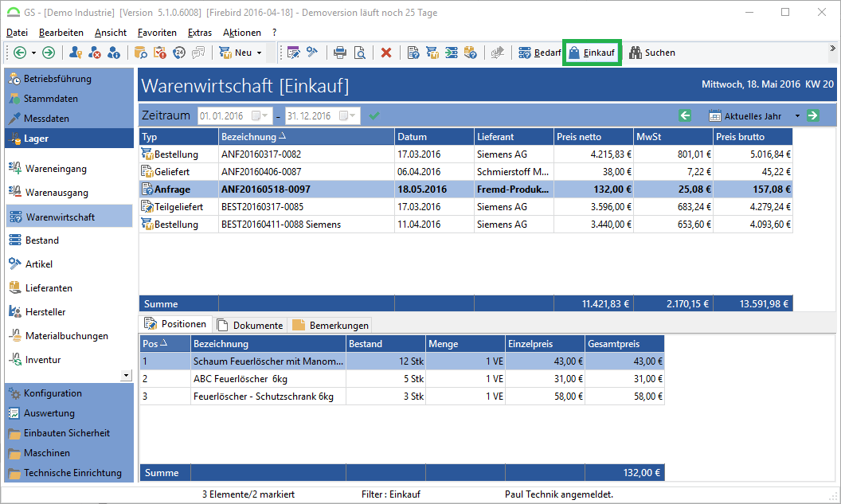841x504 pixels.
Task: Click the database search icon
Action: tap(140, 53)
